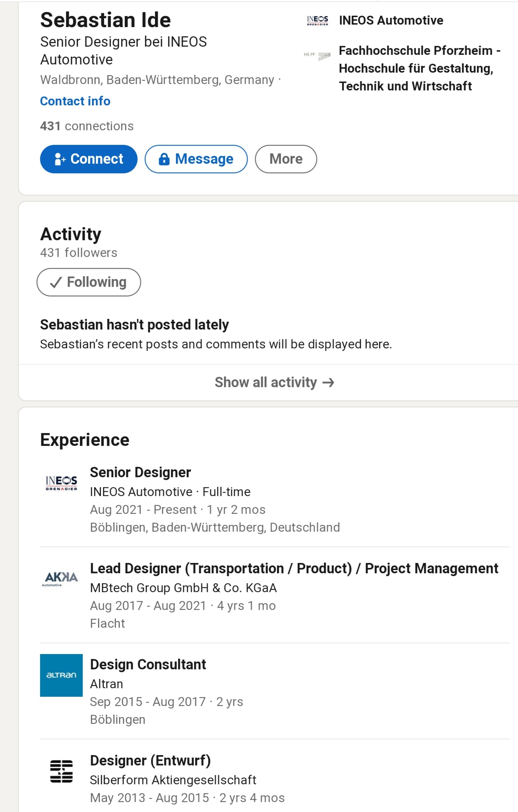This screenshot has width=518, height=812.
Task: Click the Senior Designer job title
Action: 140,472
